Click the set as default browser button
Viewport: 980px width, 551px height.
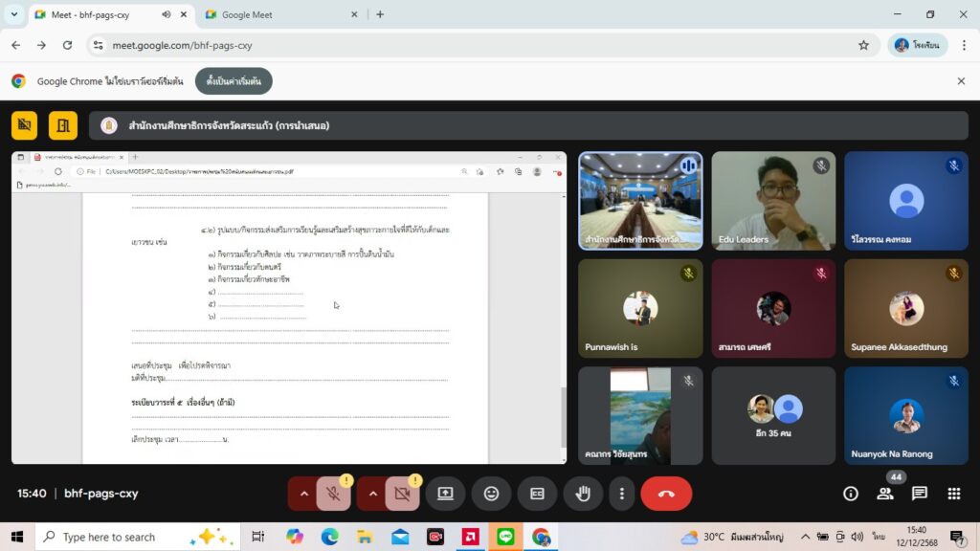[x=234, y=81]
